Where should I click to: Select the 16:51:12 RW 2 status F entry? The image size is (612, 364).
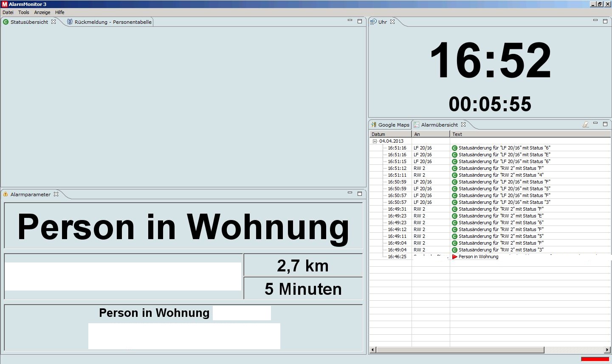488,168
